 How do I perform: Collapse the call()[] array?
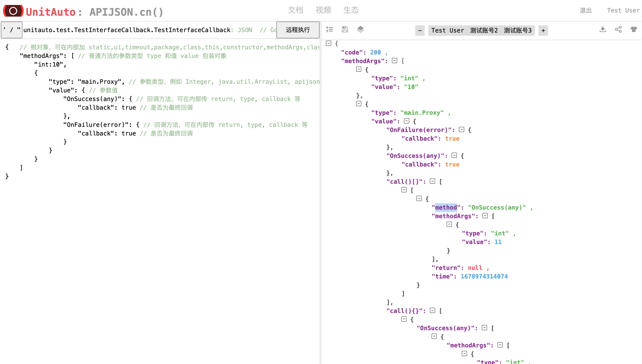pyautogui.click(x=433, y=181)
